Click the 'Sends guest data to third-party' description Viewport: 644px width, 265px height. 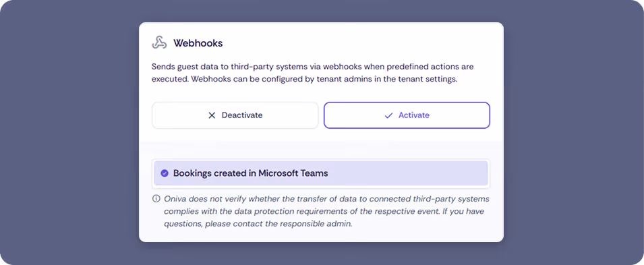[x=312, y=73]
